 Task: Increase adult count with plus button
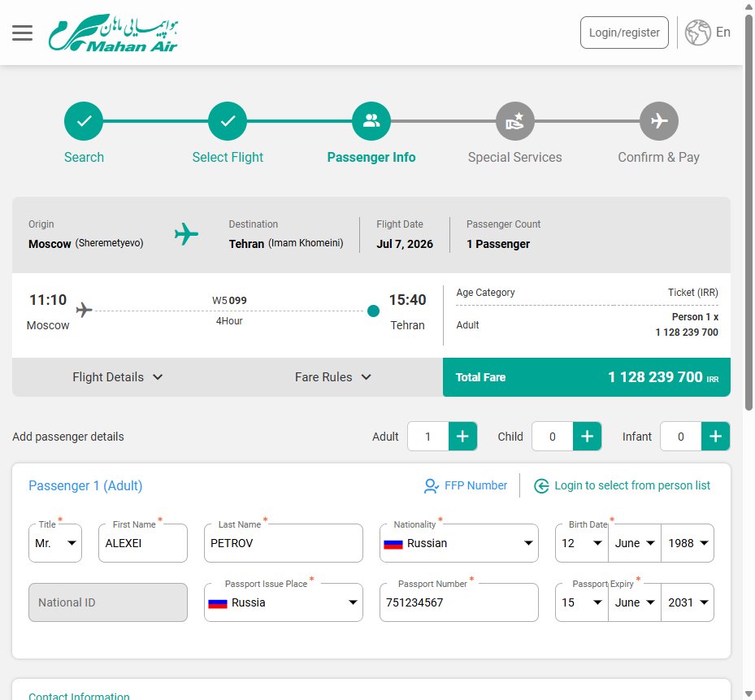click(462, 437)
